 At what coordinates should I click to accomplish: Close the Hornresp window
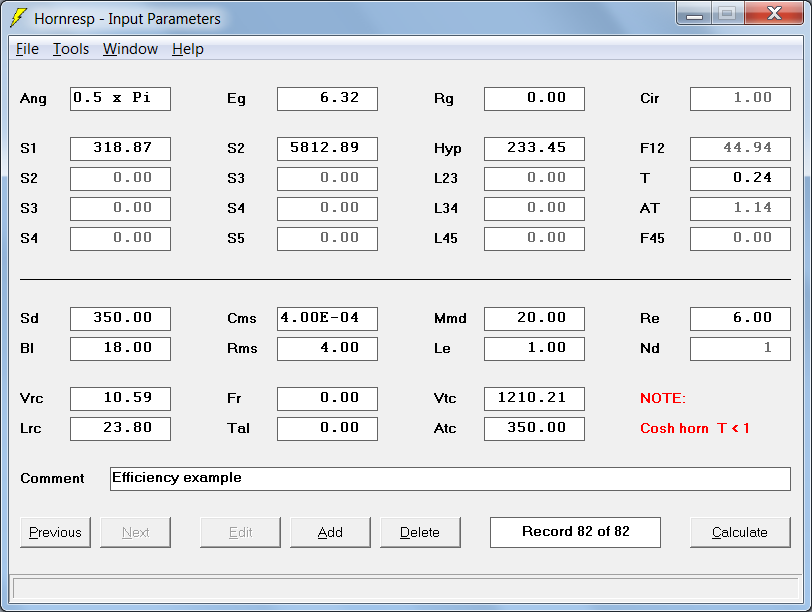coord(774,14)
